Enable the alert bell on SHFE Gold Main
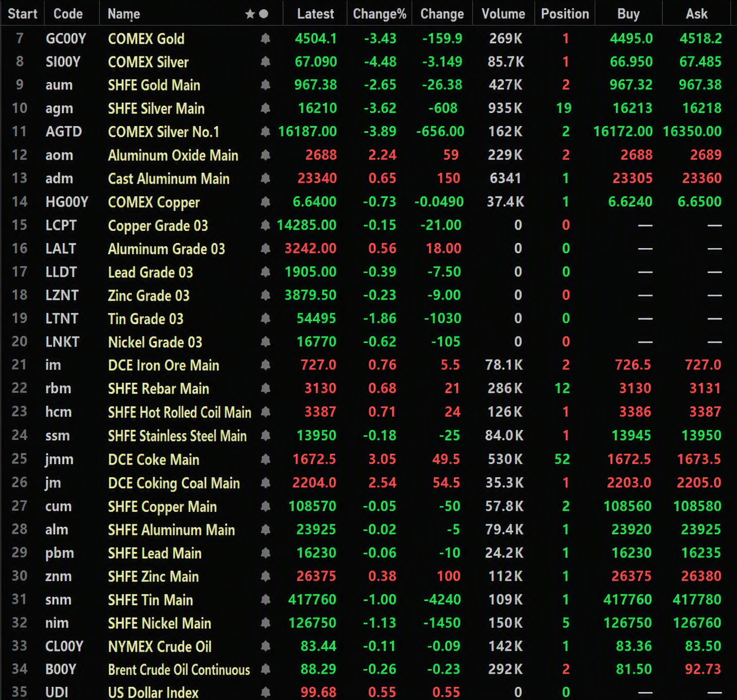The width and height of the screenshot is (737, 700). click(265, 85)
